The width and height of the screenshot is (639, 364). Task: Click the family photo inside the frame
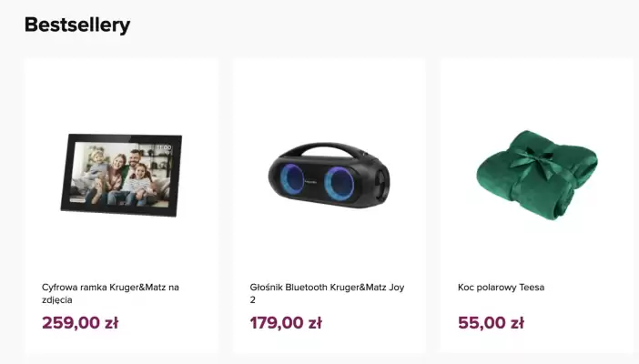pyautogui.click(x=121, y=175)
